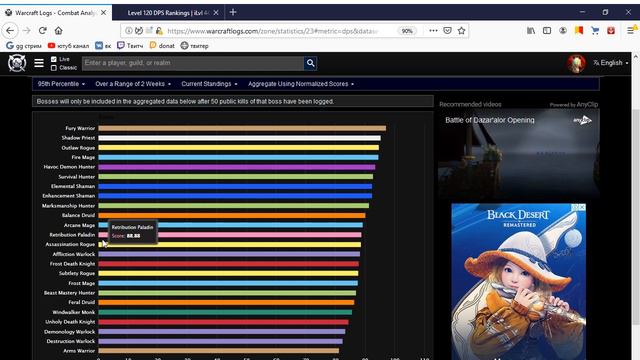Open the donat bookmark
Screen dimensions: 640x360
(x=162, y=46)
